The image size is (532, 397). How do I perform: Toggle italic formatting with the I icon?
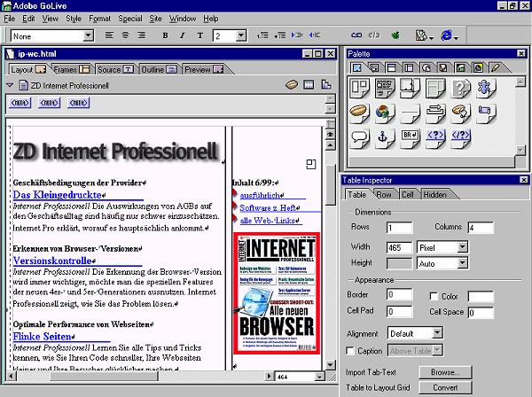182,35
